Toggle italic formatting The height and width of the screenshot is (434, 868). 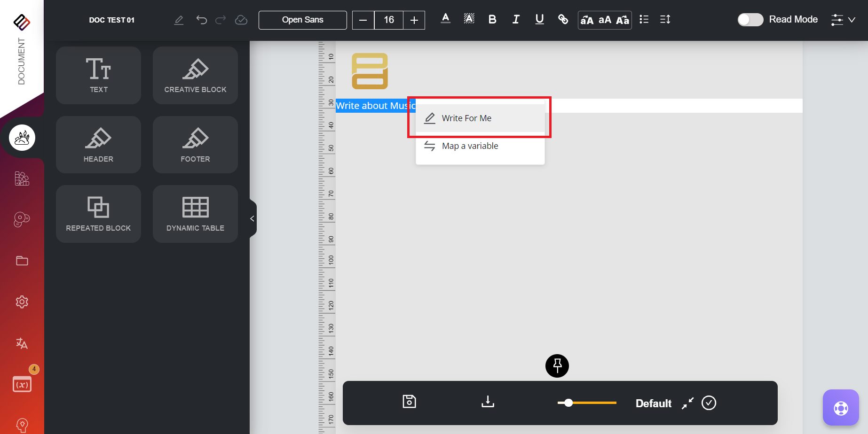click(x=516, y=19)
